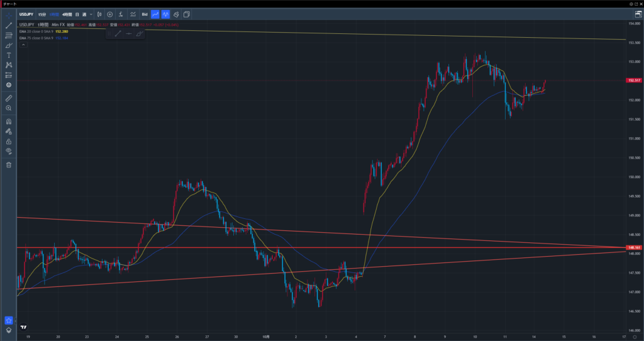Viewport: 644px width, 341px height.
Task: Click the add compare symbol plus button
Action: tap(109, 14)
